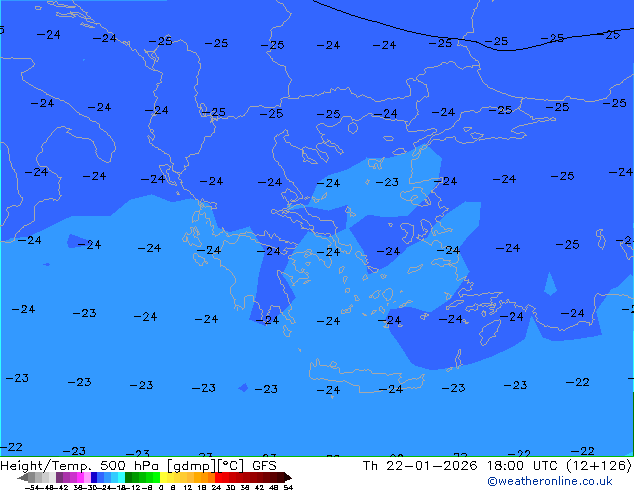This screenshot has width=634, height=490.
Task: Click the dark purple -42 legend swatch
Action: pos(59,477)
